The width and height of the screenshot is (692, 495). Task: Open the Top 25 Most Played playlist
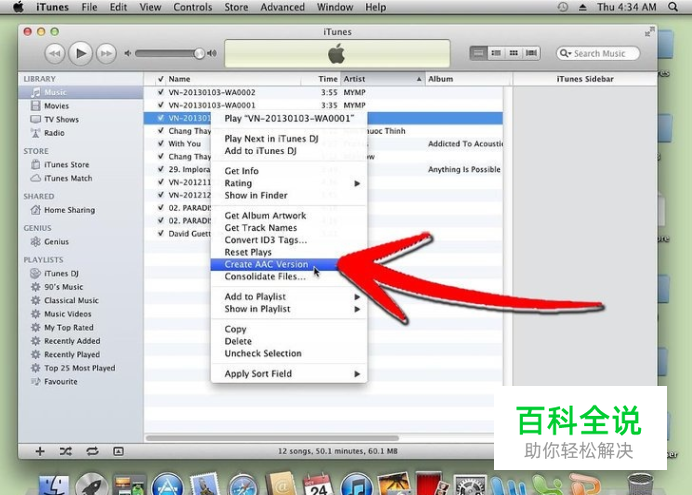[x=81, y=368]
